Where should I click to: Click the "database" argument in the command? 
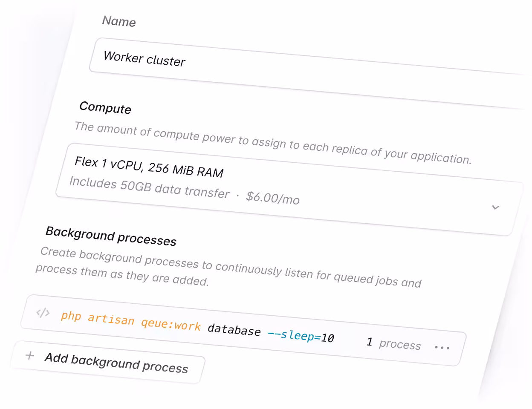tap(234, 330)
